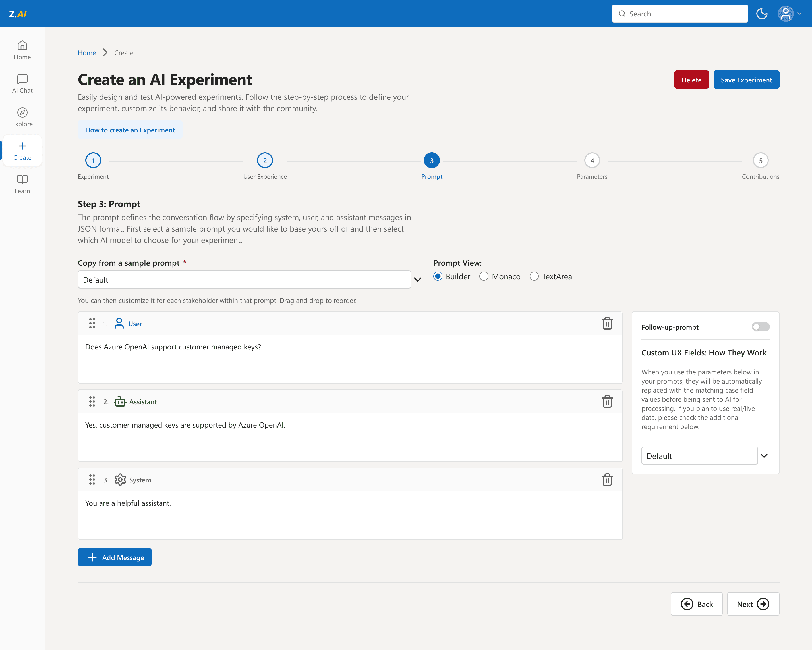Select Monaco prompt view

(x=484, y=277)
